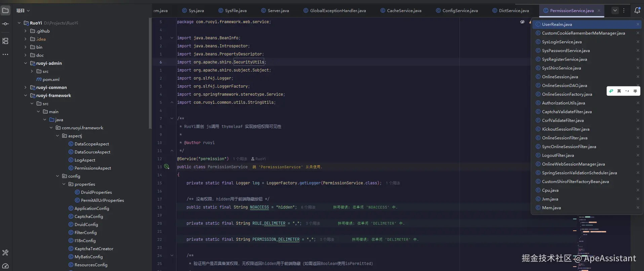The height and width of the screenshot is (271, 644).
Task: Open SpringSessionValidationScheduler.java from tabs list
Action: coord(579,173)
